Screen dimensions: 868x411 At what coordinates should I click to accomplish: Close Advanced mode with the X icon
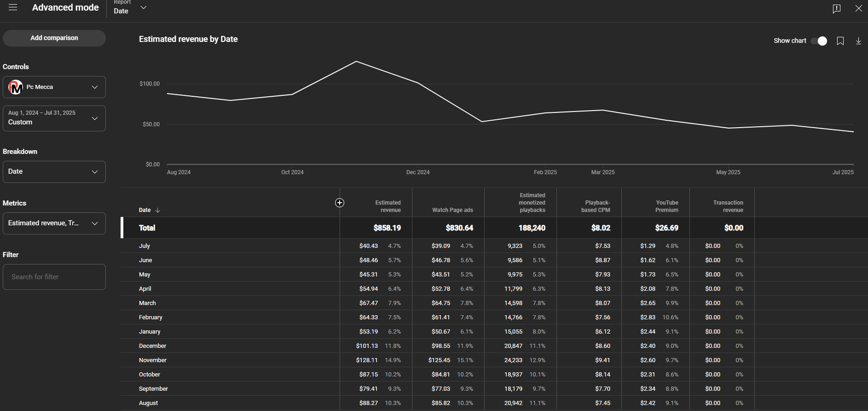tap(859, 8)
